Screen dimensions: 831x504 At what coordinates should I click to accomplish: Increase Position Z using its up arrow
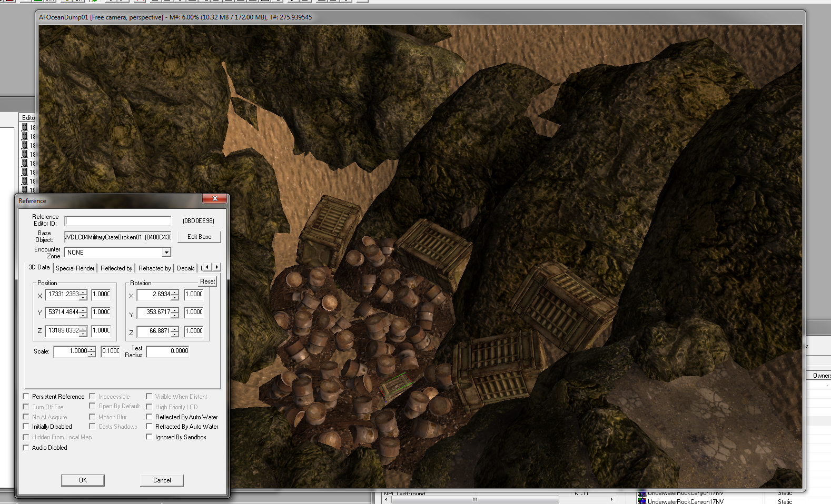pos(83,328)
